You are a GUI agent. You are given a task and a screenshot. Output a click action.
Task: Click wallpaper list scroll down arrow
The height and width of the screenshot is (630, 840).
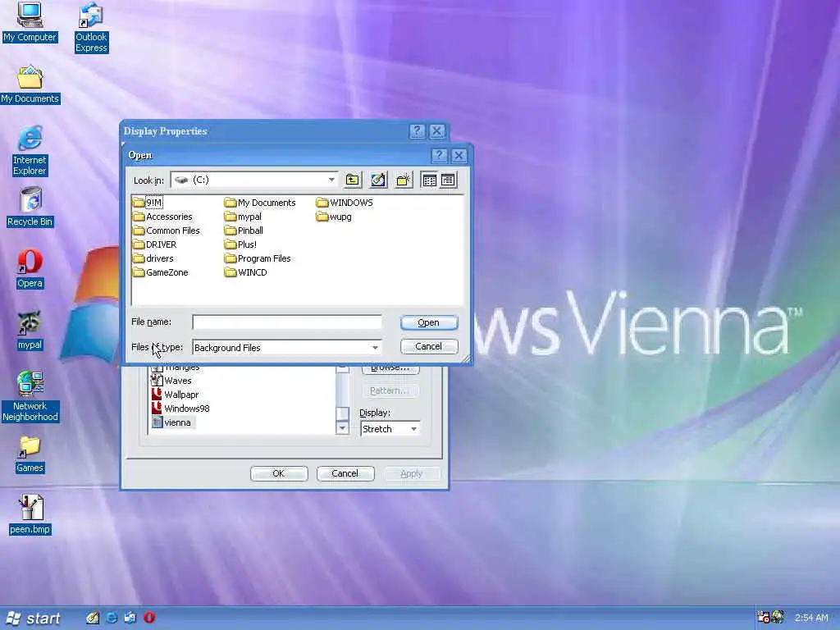pyautogui.click(x=342, y=428)
